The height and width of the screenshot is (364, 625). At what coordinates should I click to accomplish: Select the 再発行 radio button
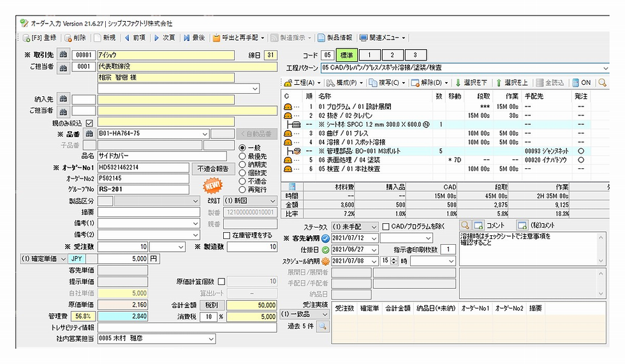click(x=242, y=189)
